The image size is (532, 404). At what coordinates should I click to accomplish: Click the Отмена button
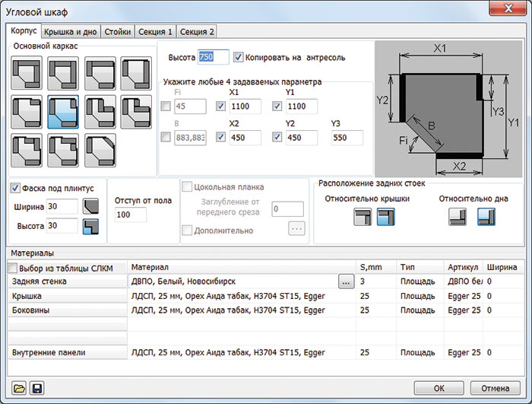click(495, 387)
